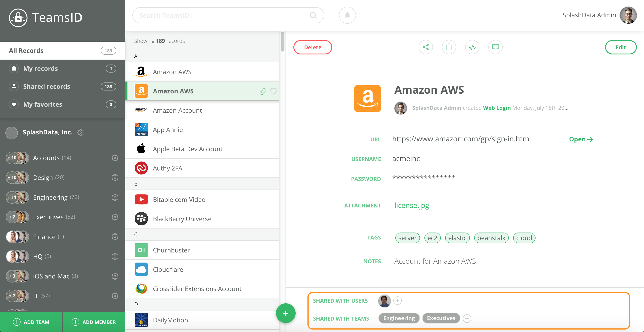The height and width of the screenshot is (332, 644).
Task: Click the green plus add record button
Action: (x=286, y=313)
